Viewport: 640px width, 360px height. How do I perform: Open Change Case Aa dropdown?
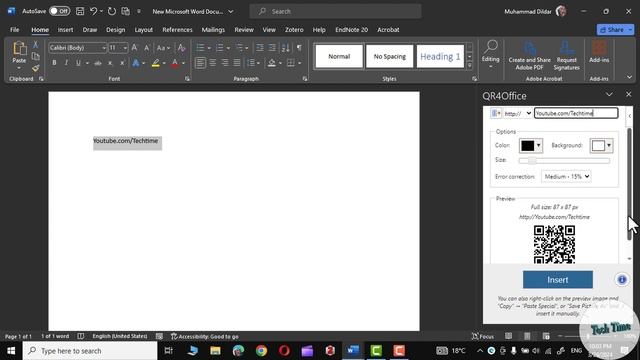pos(163,48)
